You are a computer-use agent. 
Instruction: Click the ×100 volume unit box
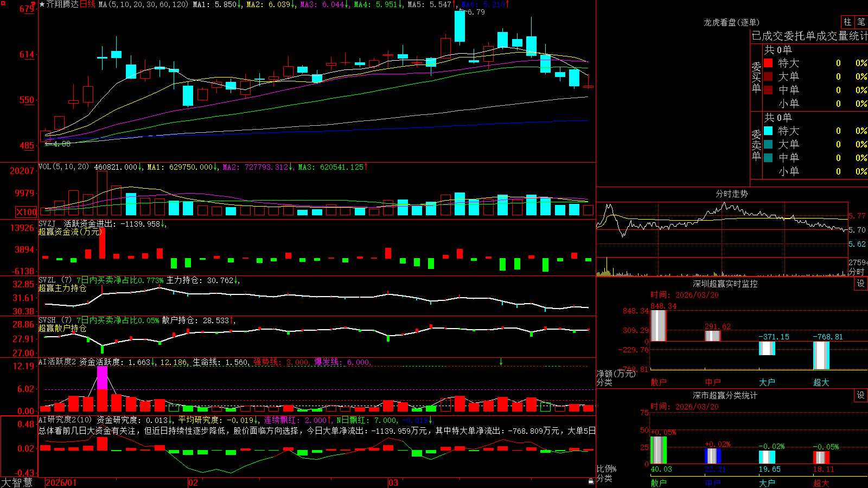tap(26, 212)
